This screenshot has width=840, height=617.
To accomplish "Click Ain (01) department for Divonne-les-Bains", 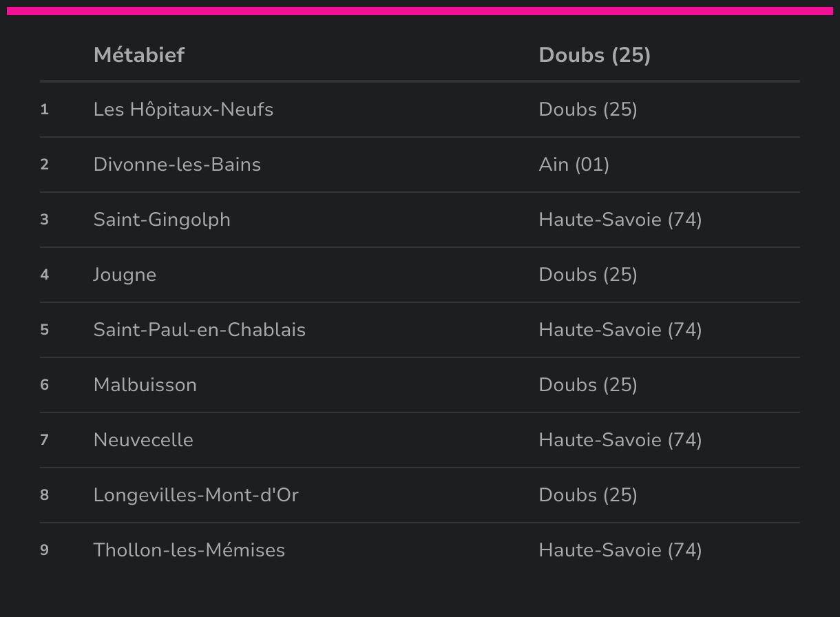I will (x=574, y=165).
